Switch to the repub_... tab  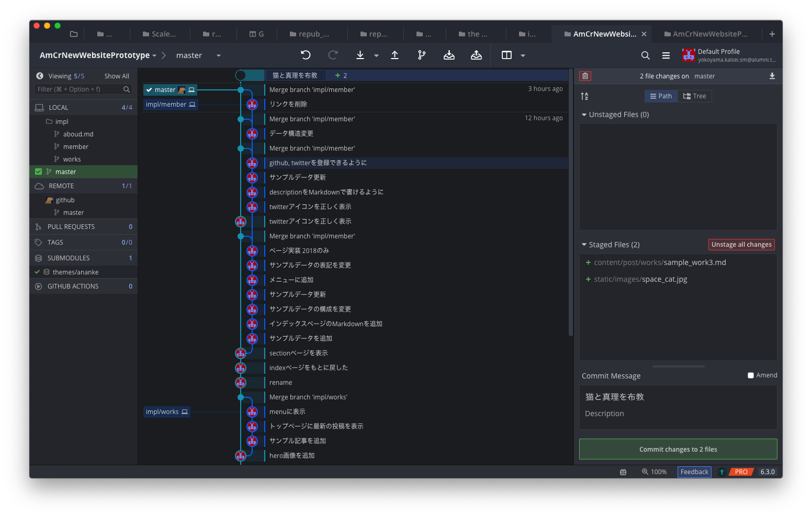pyautogui.click(x=309, y=34)
